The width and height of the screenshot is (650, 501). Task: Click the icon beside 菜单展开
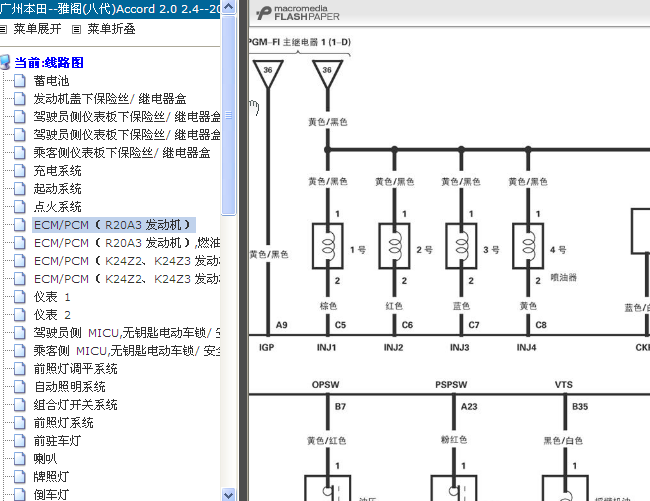[x=3, y=29]
